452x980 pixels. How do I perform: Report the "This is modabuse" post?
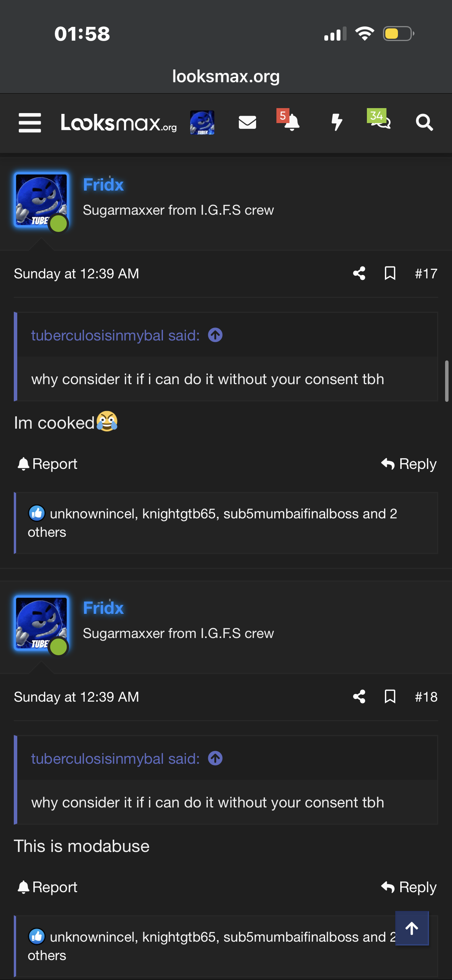(x=48, y=887)
